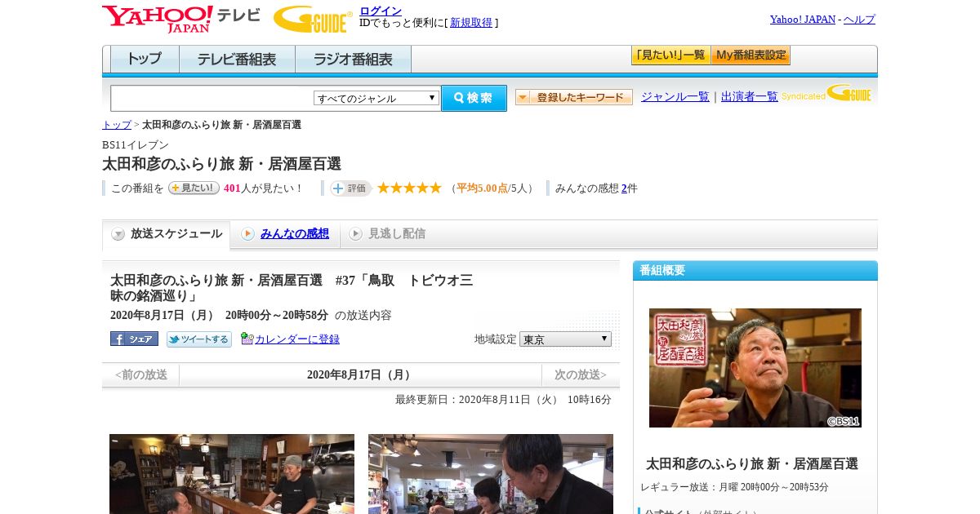Open the 2件 reviews count link
This screenshot has height=514, width=980.
click(624, 188)
